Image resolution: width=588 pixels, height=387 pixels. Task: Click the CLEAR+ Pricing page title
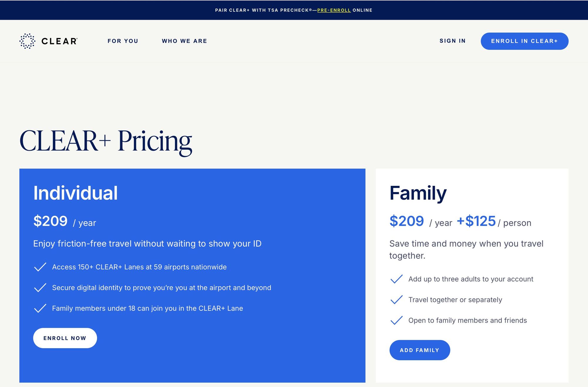pos(106,141)
